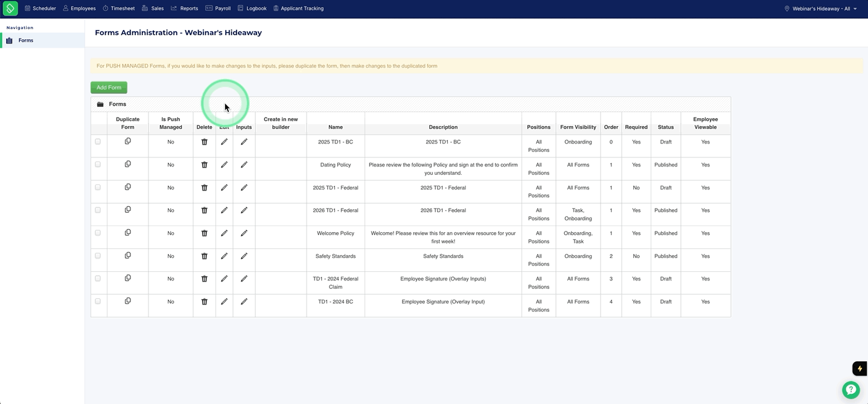This screenshot has width=868, height=404.
Task: Duplicate the Dating Policy form
Action: point(127,164)
